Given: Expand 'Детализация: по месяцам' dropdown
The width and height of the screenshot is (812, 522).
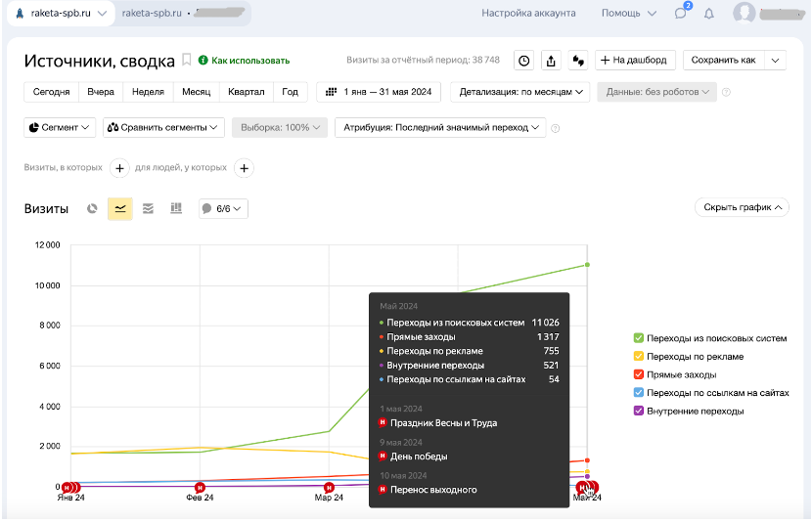Looking at the screenshot, I should [519, 92].
